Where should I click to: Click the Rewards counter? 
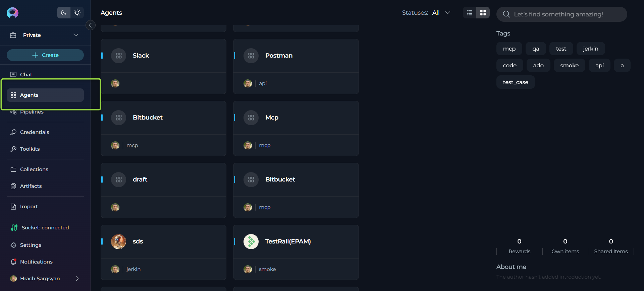520,246
